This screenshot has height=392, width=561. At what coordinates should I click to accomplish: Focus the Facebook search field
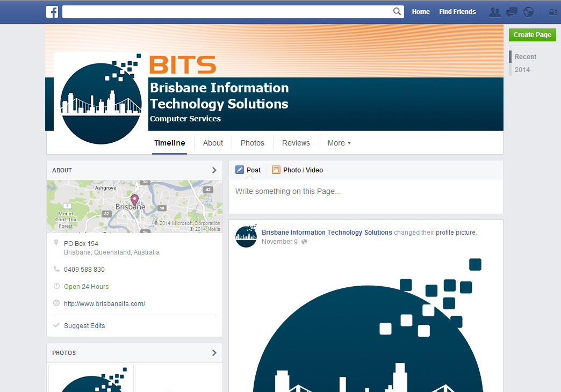click(x=227, y=11)
